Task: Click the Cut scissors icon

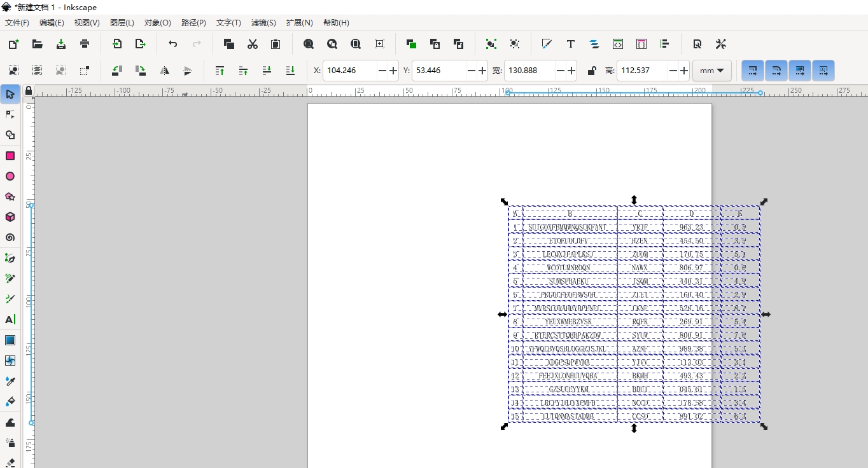Action: point(253,44)
